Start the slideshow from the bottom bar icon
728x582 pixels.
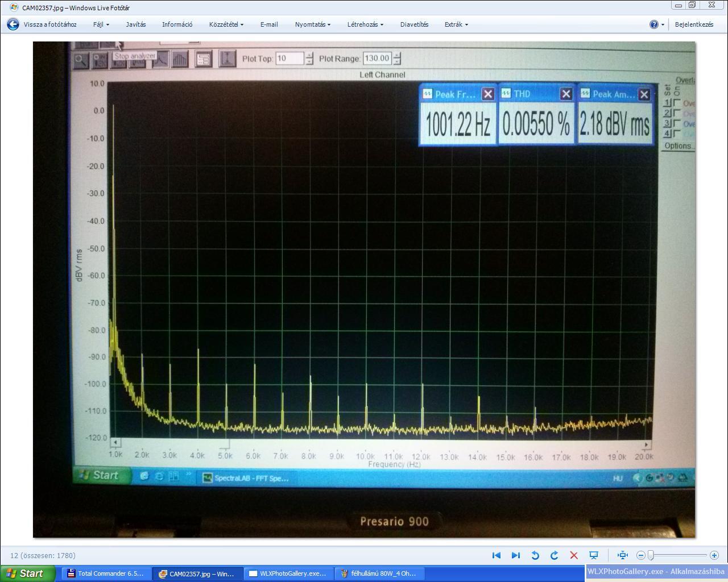click(593, 555)
